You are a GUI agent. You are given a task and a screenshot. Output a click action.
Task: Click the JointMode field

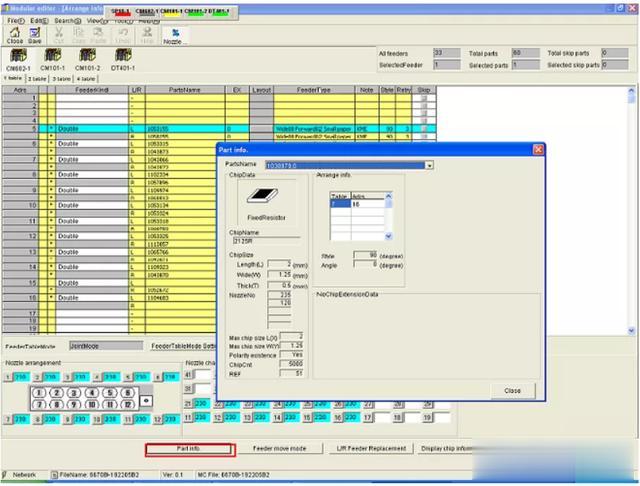click(x=106, y=346)
